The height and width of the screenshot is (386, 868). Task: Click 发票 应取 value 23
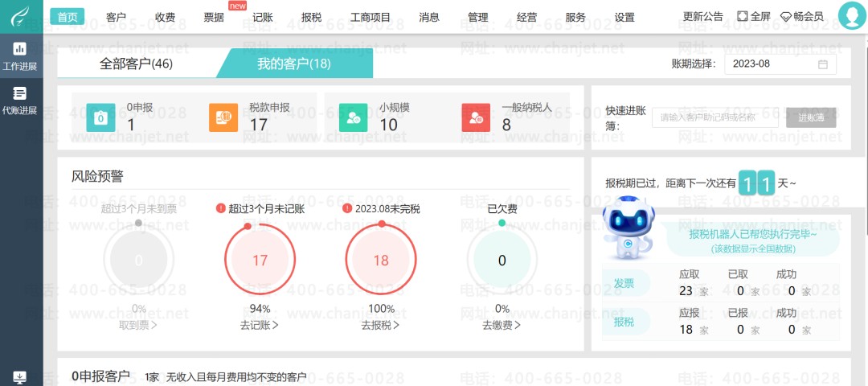[686, 291]
